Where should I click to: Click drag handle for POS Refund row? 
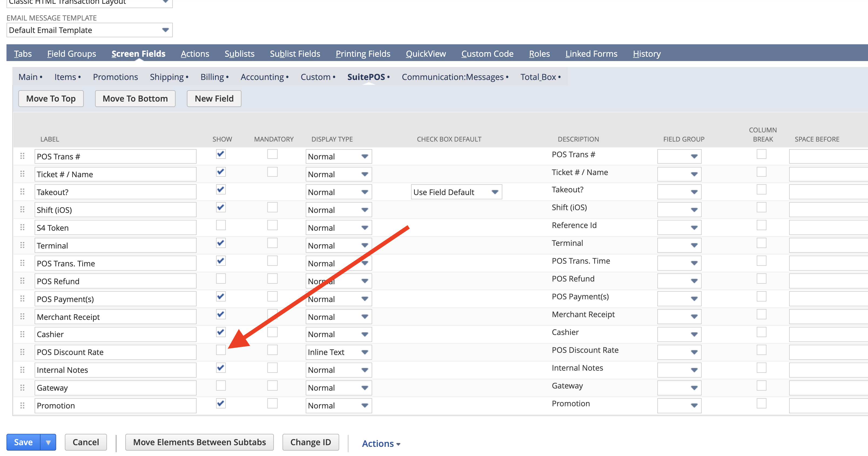coord(22,281)
